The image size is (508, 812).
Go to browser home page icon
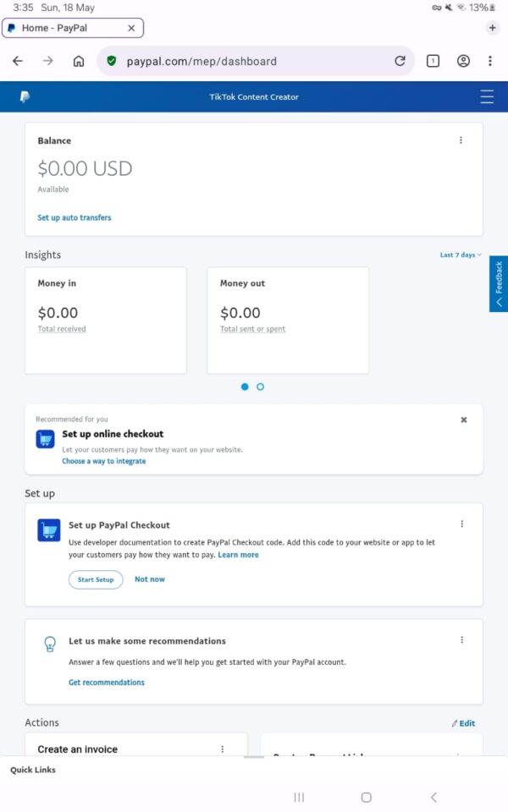(79, 61)
